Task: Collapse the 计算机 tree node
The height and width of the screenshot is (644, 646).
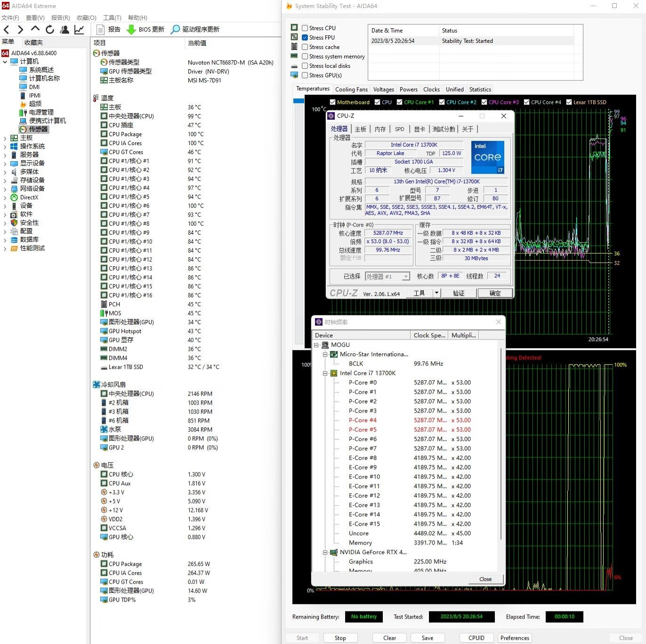Action: tap(5, 61)
